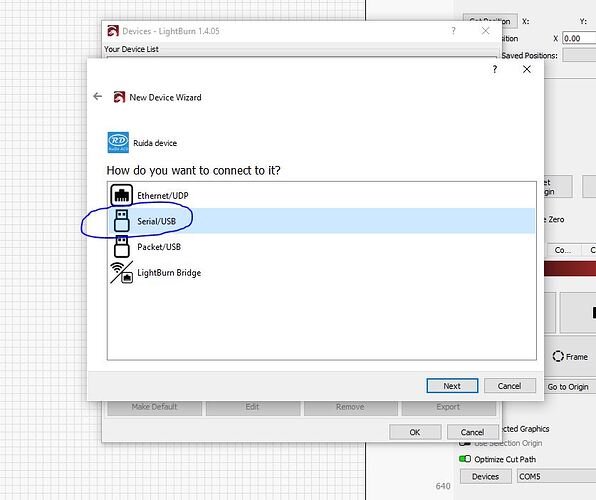Click Next in the wizard
Screen dimensions: 596x500
[x=452, y=386]
